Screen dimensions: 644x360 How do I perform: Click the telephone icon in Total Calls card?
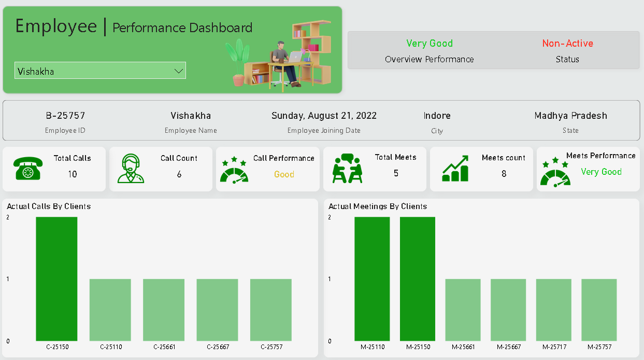tap(27, 169)
